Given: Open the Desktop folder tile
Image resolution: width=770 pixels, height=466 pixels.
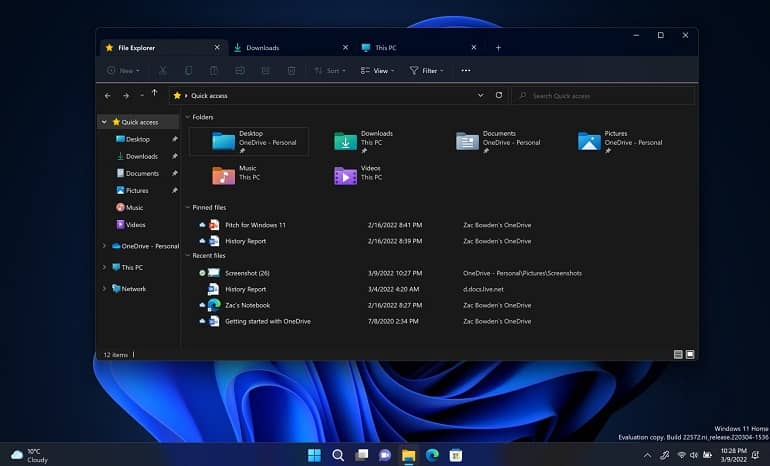Looking at the screenshot, I should click(249, 142).
